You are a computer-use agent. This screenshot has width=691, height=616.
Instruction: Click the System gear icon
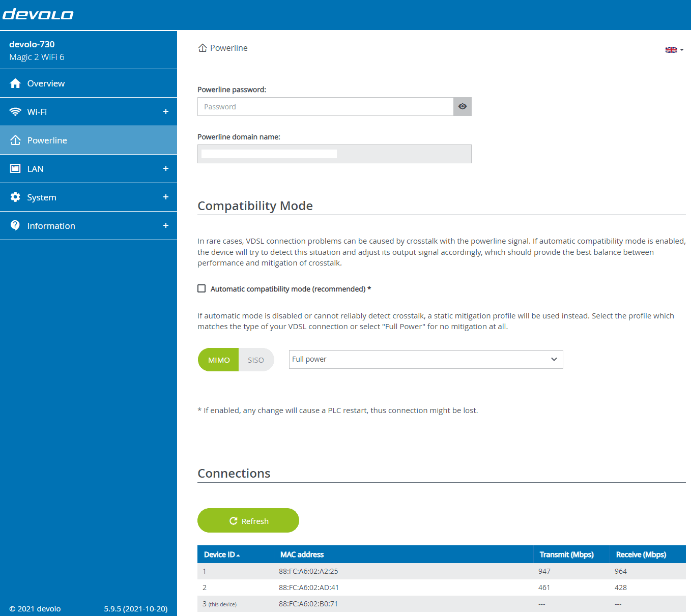coord(15,197)
